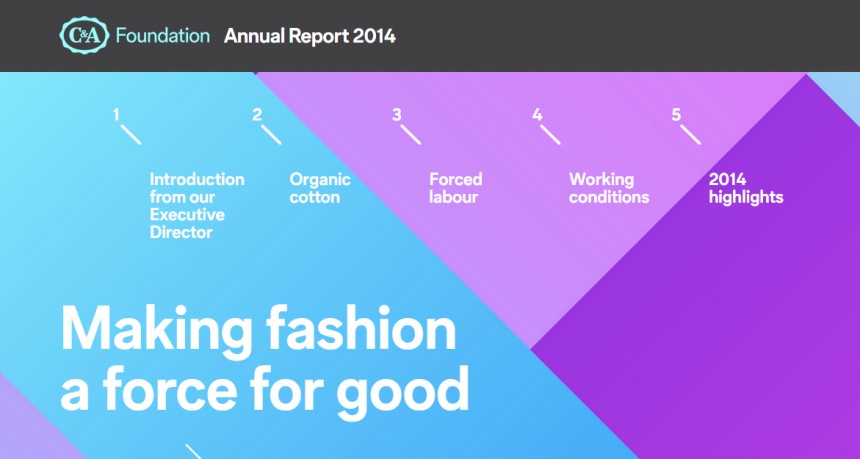Click the C&A logo badge
Viewport: 860px width, 459px height.
(x=84, y=35)
